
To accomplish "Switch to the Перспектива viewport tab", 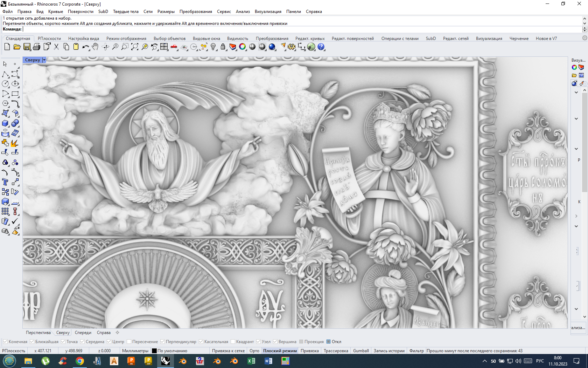I will tap(38, 333).
